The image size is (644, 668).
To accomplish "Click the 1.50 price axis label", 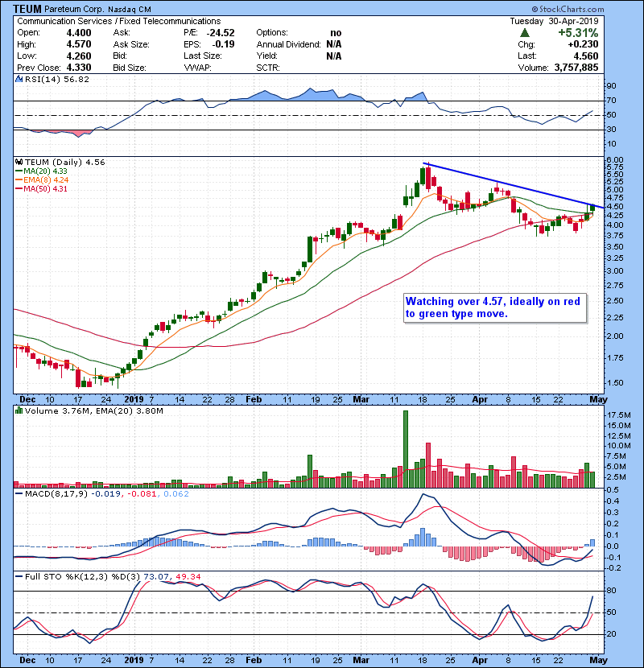I will point(614,382).
